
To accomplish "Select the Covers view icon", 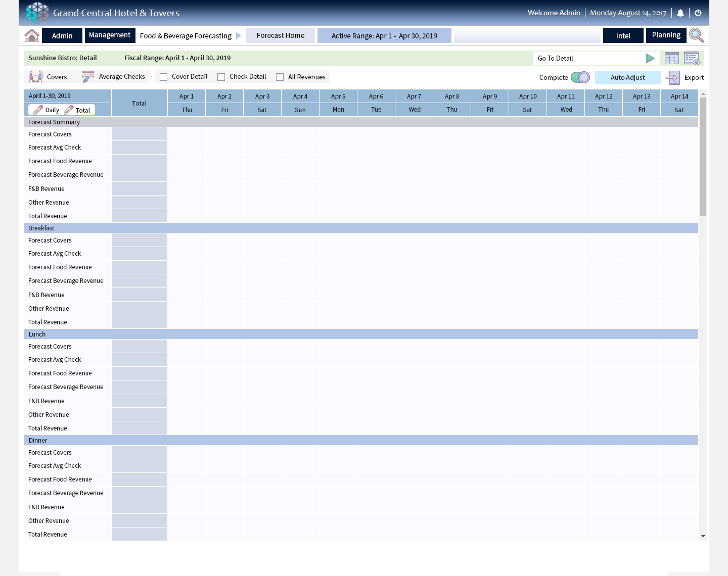I will tap(36, 77).
